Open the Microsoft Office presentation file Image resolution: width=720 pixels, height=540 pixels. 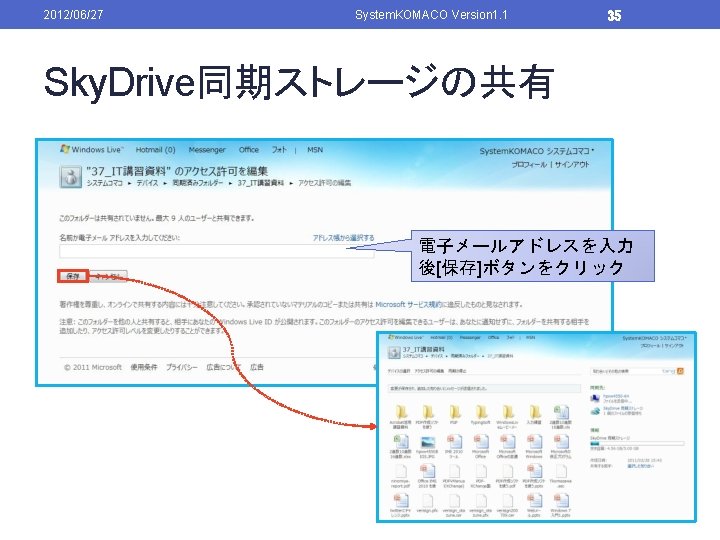pyautogui.click(x=481, y=446)
